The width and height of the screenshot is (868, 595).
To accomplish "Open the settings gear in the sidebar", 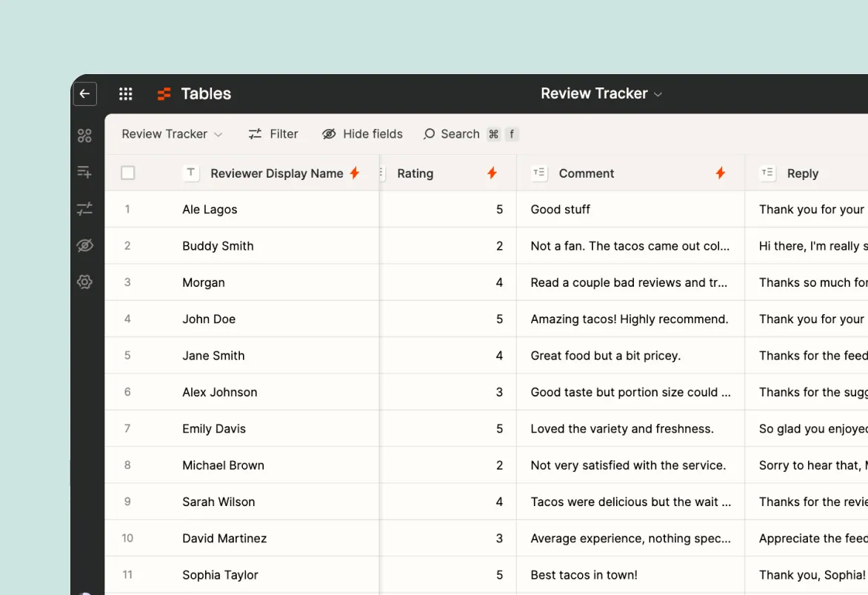I will (x=84, y=282).
